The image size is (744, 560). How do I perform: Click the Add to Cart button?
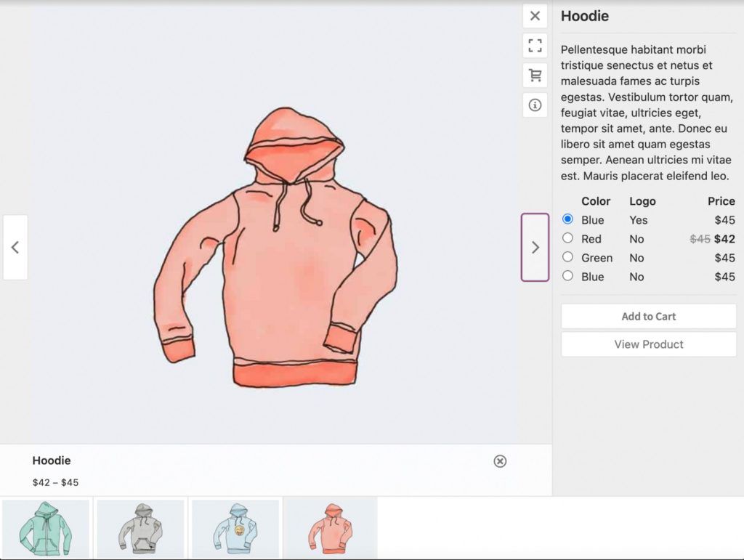point(649,316)
